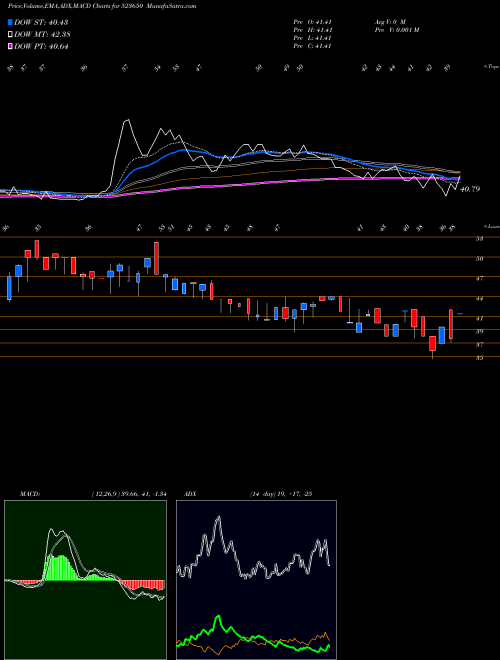This screenshot has height=660, width=500.
Task: Click the MACD panel title label
Action: tap(30, 494)
